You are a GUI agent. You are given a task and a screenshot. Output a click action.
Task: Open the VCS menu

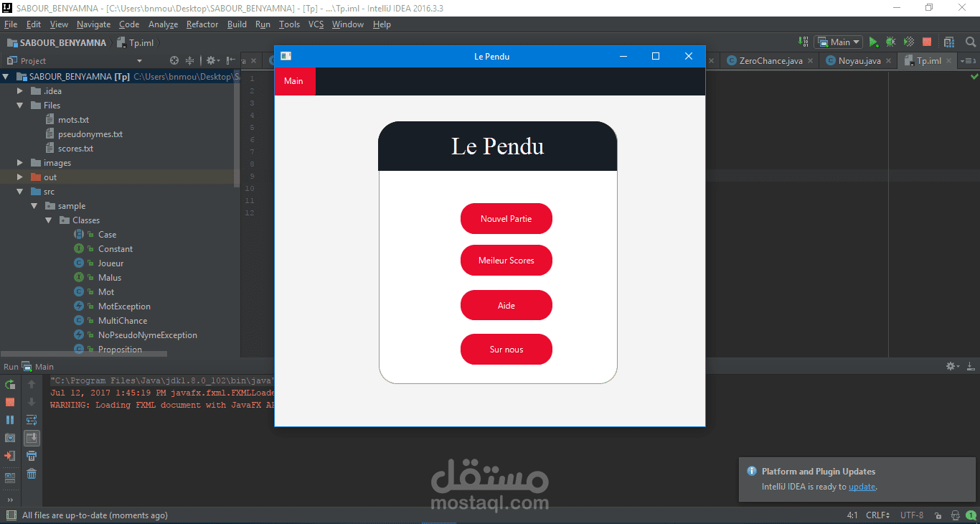316,24
